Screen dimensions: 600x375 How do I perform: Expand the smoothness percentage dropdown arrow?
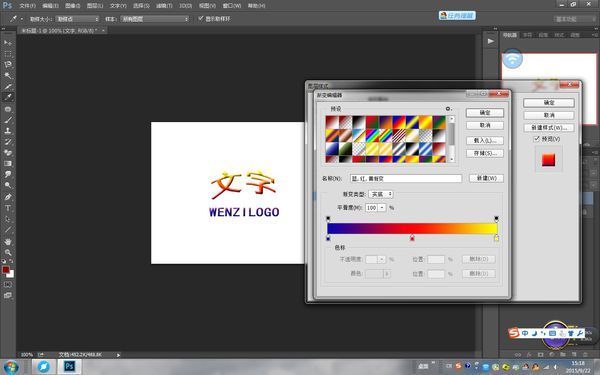382,207
